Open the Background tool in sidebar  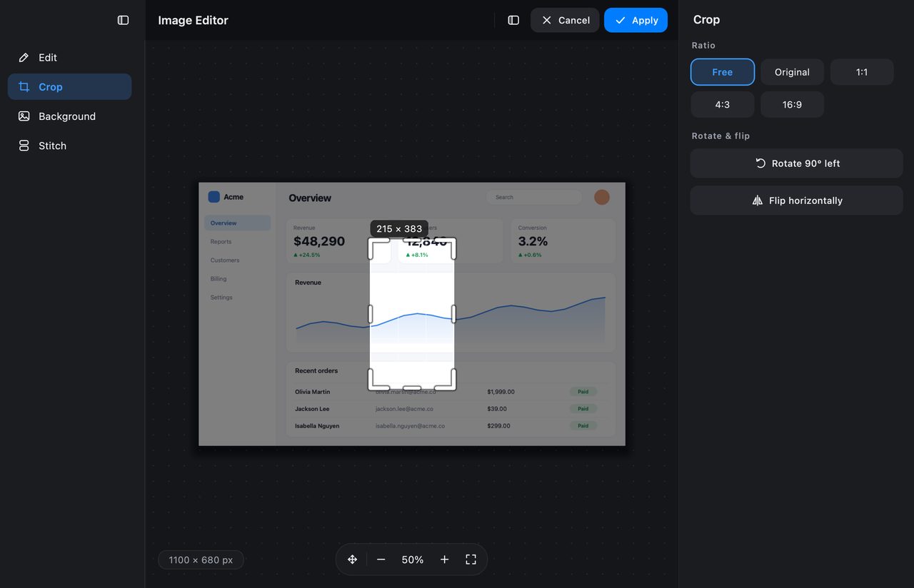pyautogui.click(x=70, y=116)
